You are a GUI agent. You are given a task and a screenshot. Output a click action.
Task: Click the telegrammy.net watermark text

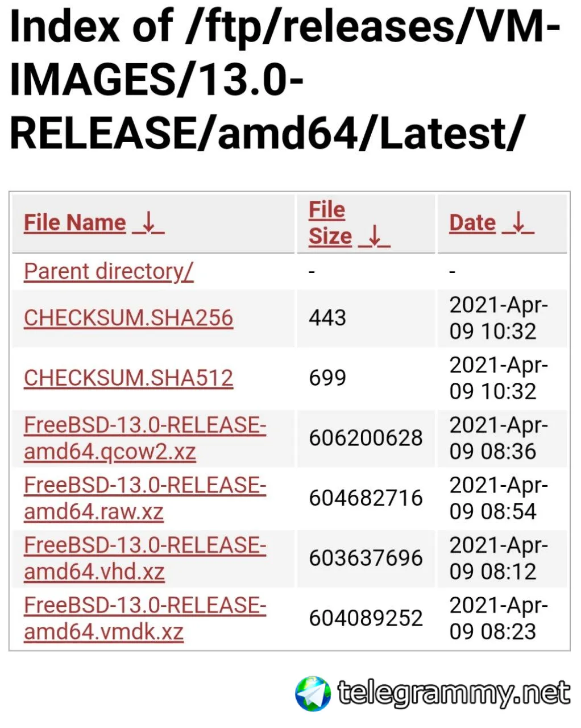[x=453, y=693]
